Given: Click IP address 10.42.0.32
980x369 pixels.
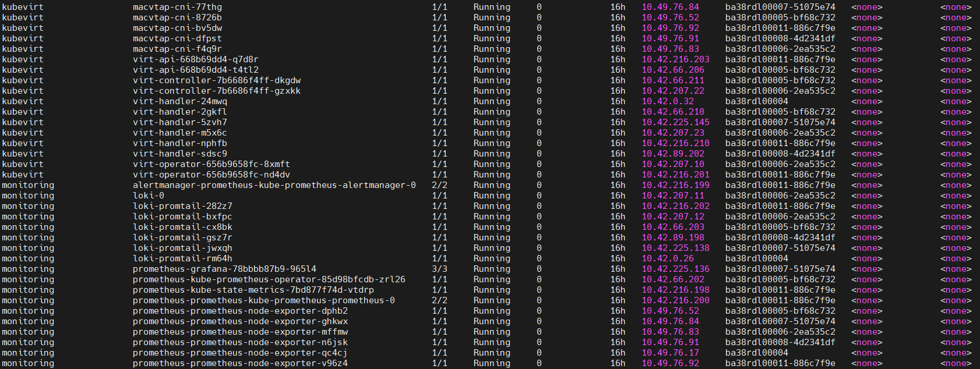Looking at the screenshot, I should click(x=668, y=101).
